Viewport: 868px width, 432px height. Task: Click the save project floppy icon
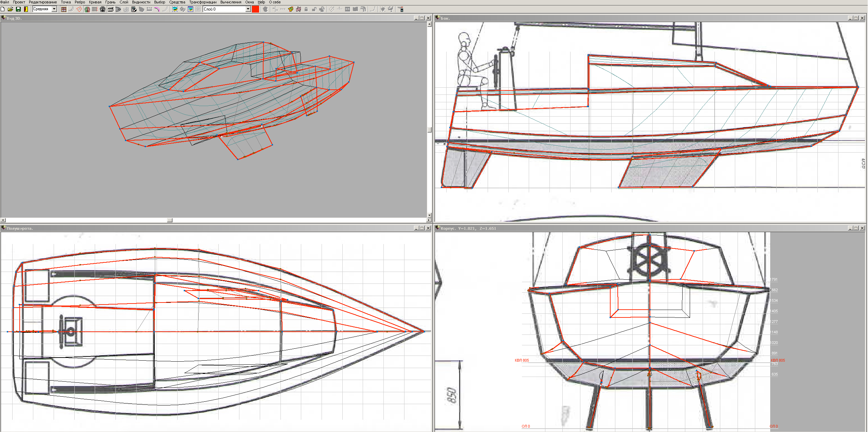(18, 9)
